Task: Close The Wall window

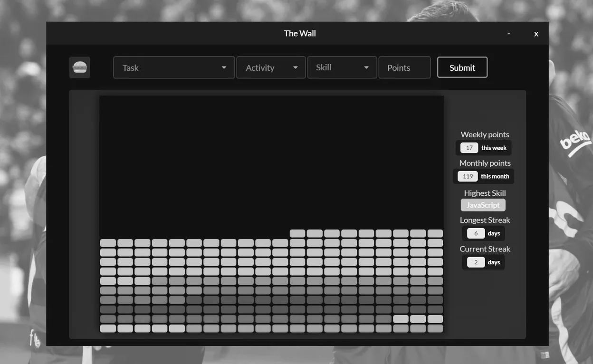Action: click(536, 34)
